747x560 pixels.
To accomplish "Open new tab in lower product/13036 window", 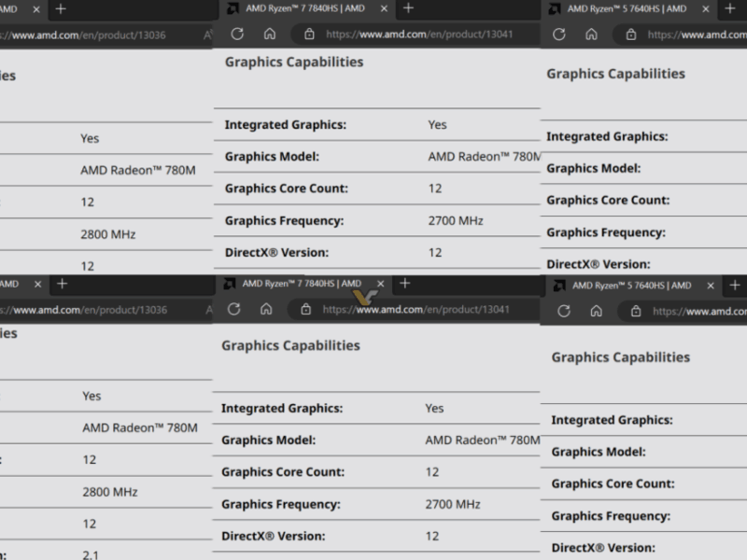I will pos(62,284).
